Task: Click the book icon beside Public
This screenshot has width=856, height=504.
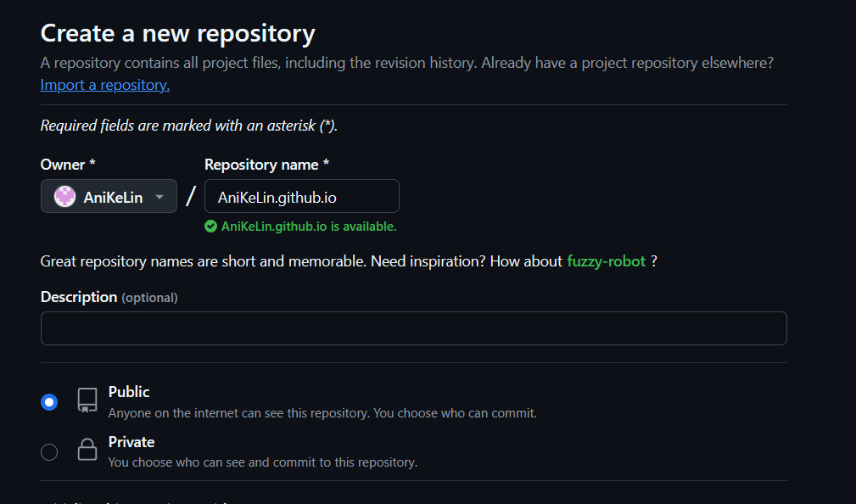Action: pyautogui.click(x=87, y=400)
